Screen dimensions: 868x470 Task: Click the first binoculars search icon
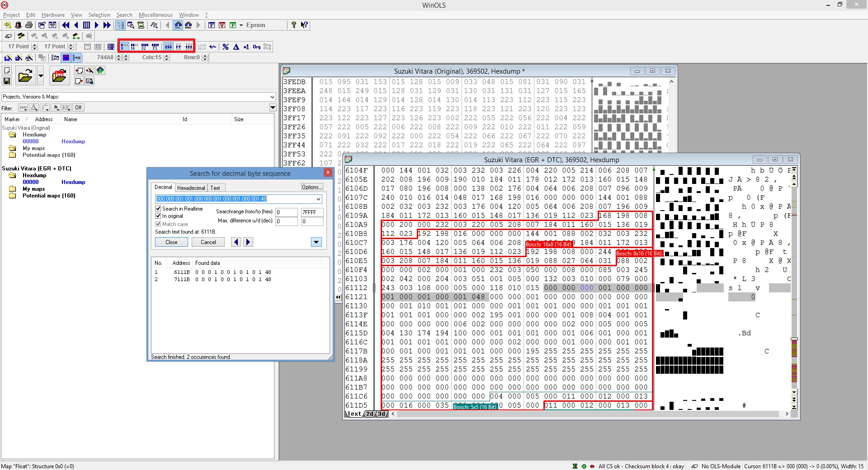pos(178,25)
